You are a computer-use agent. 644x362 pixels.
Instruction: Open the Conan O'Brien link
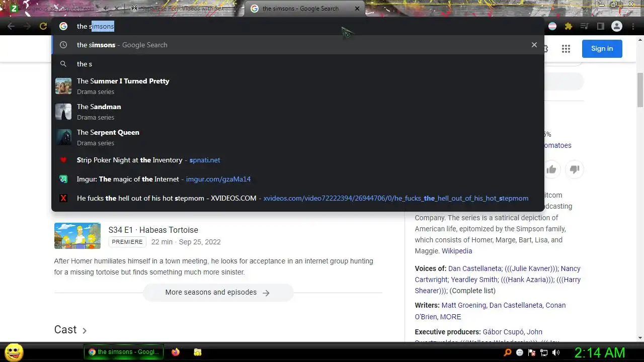pyautogui.click(x=491, y=311)
